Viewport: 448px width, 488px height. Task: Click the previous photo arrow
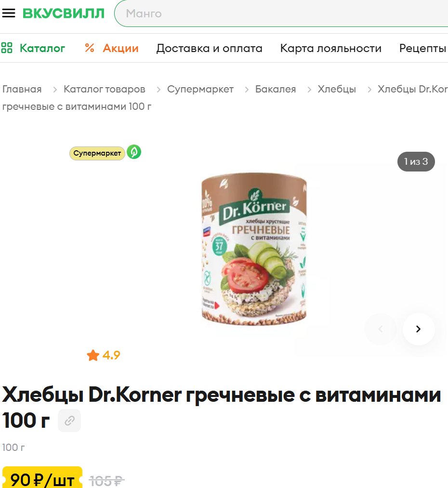pyautogui.click(x=381, y=329)
